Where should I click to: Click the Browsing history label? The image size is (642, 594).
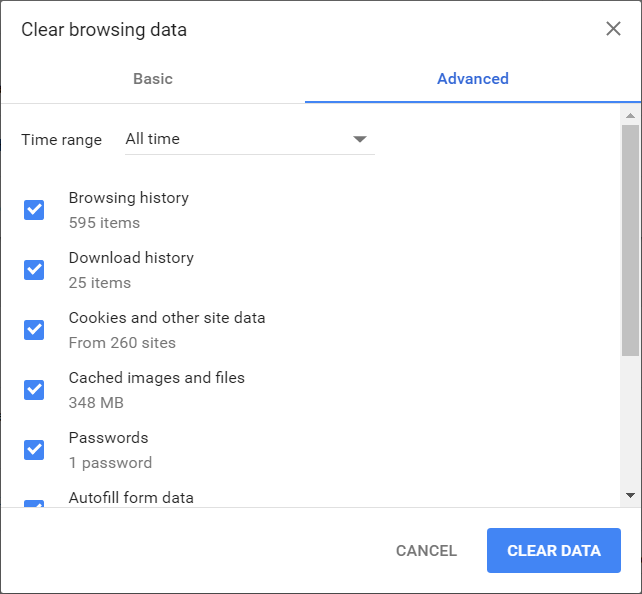tap(128, 198)
